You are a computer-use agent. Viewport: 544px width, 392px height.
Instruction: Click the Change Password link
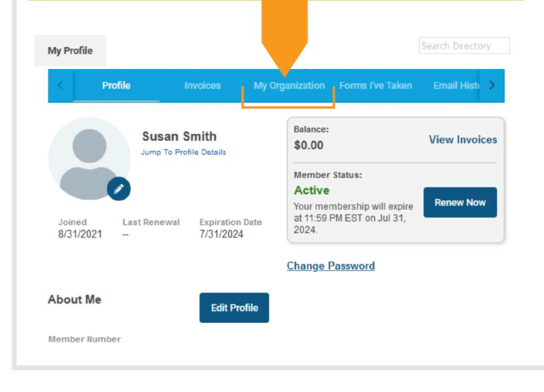[x=330, y=266]
